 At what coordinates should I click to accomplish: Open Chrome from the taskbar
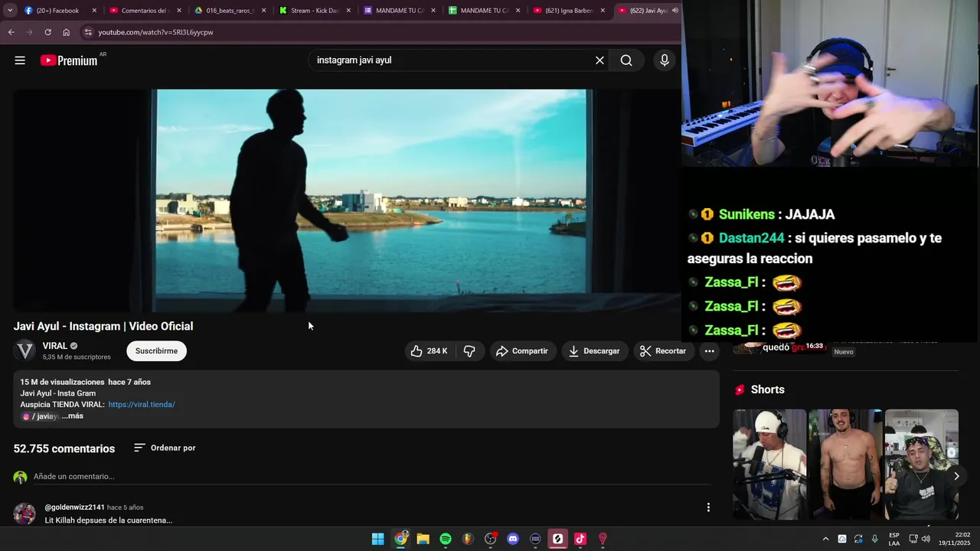click(x=400, y=539)
